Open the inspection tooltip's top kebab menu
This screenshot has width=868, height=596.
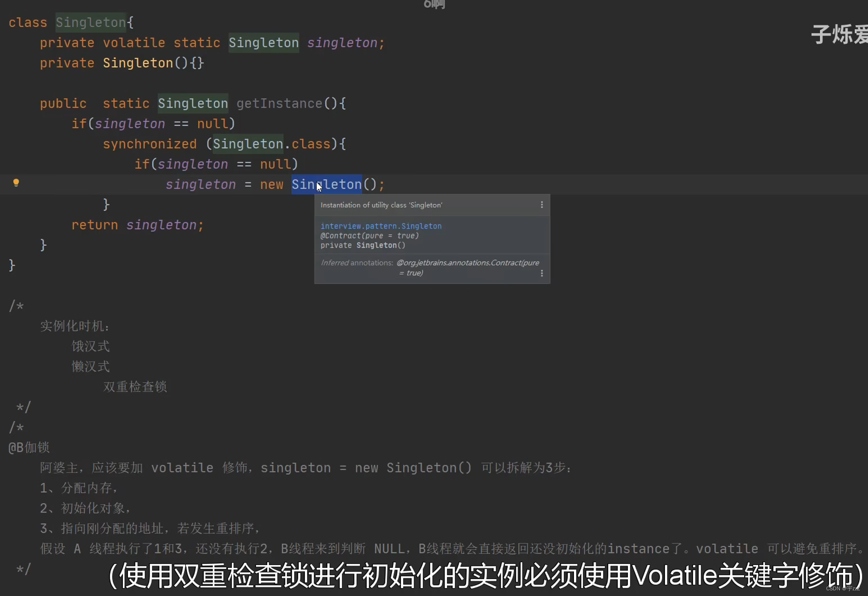(x=542, y=205)
